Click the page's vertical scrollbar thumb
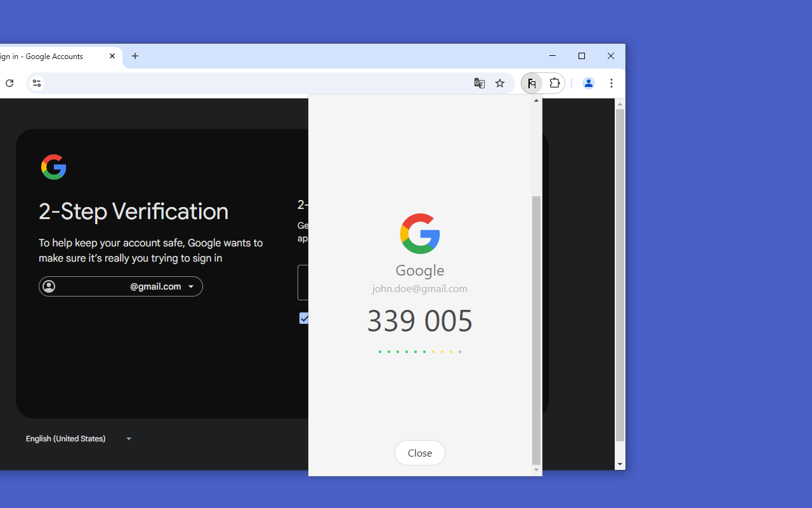The height and width of the screenshot is (508, 812). coord(620,275)
